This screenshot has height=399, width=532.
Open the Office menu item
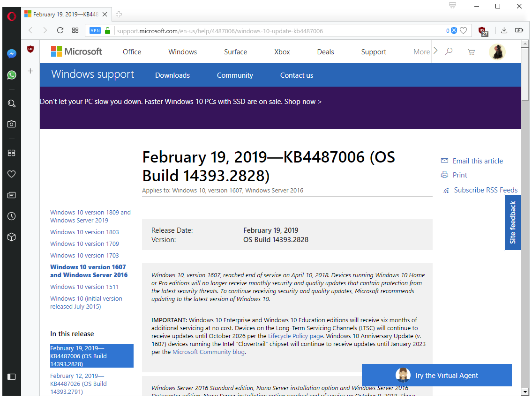[132, 52]
